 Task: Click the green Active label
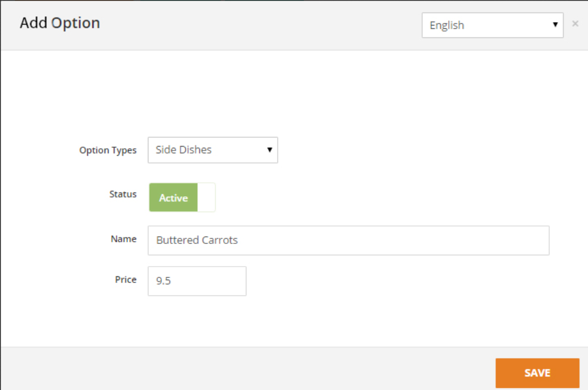point(173,198)
